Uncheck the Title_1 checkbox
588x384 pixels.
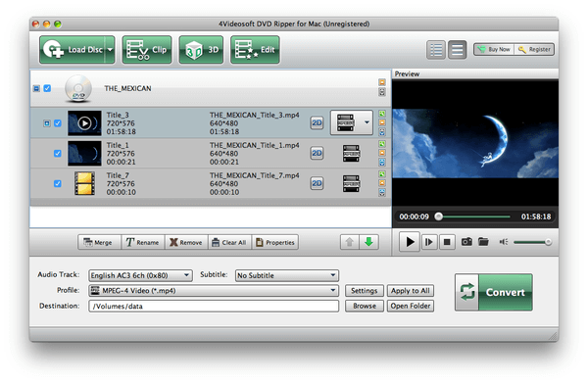(58, 154)
